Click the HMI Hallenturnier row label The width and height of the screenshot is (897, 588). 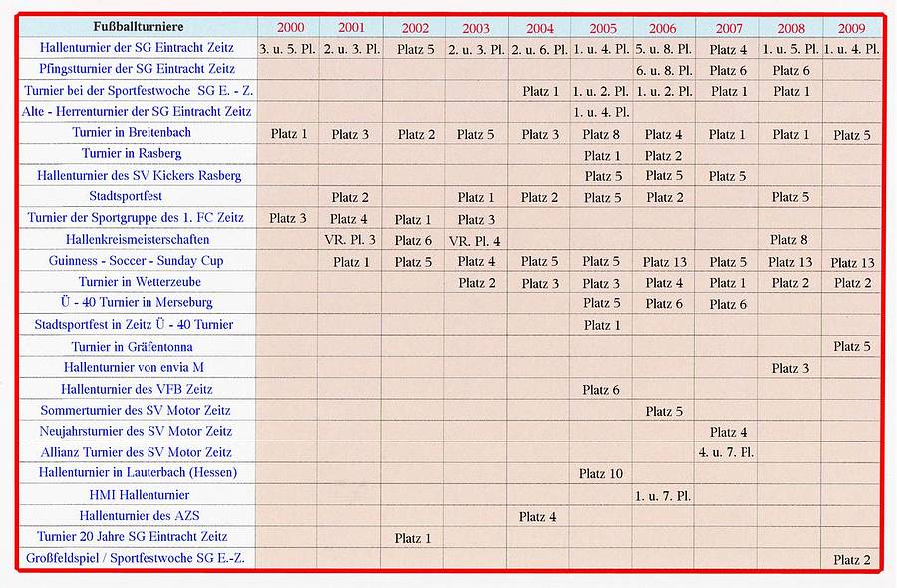click(139, 495)
